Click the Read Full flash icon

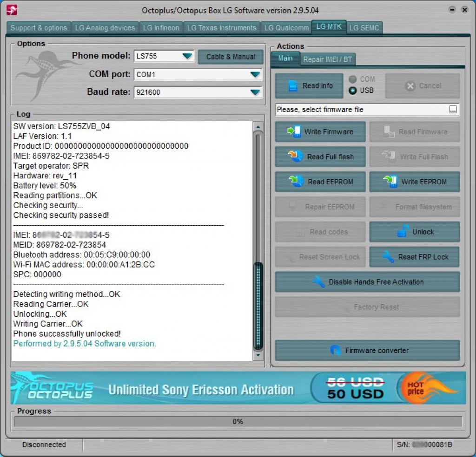(x=296, y=157)
